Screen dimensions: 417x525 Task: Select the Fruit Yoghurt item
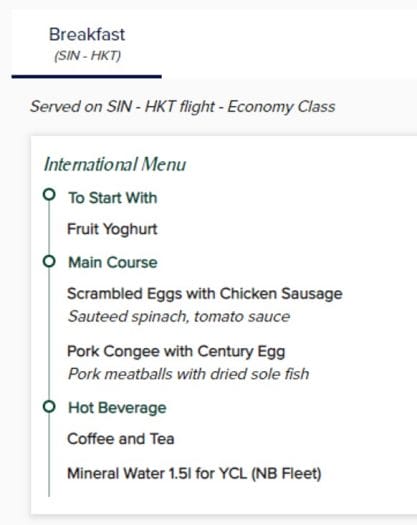(x=112, y=229)
